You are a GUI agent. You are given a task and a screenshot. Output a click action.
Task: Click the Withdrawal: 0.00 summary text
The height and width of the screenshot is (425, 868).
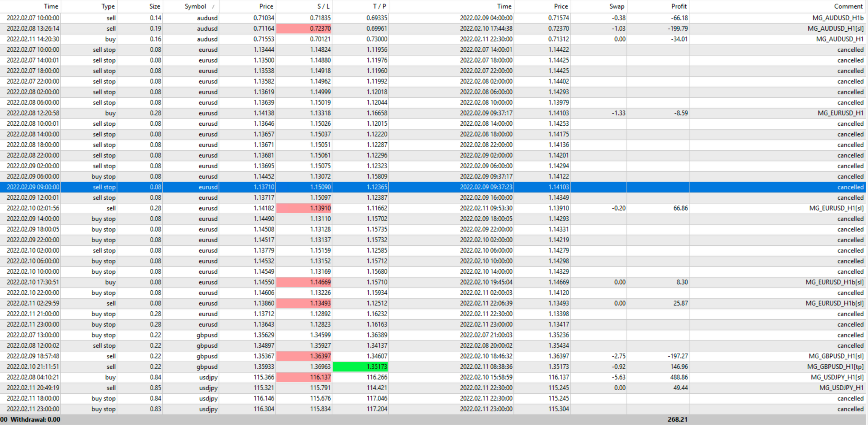tap(35, 420)
